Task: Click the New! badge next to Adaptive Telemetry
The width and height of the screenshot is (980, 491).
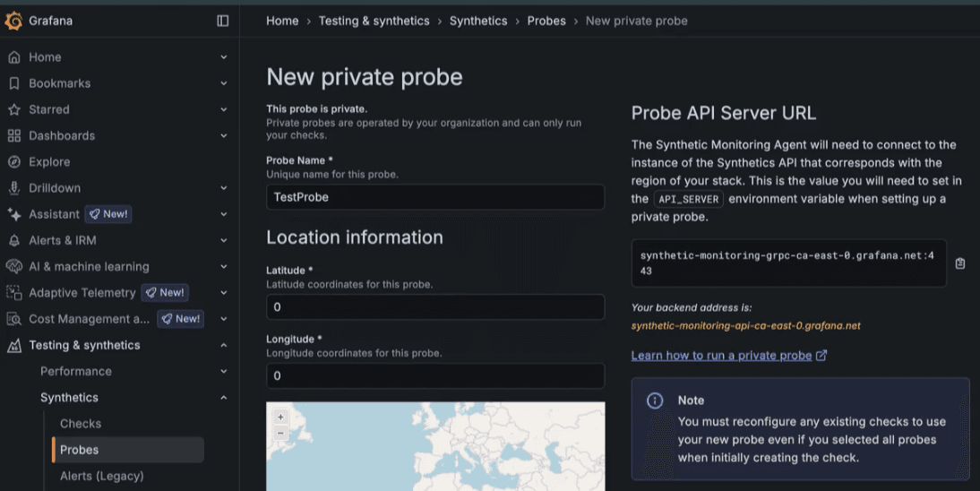Action: 165,293
